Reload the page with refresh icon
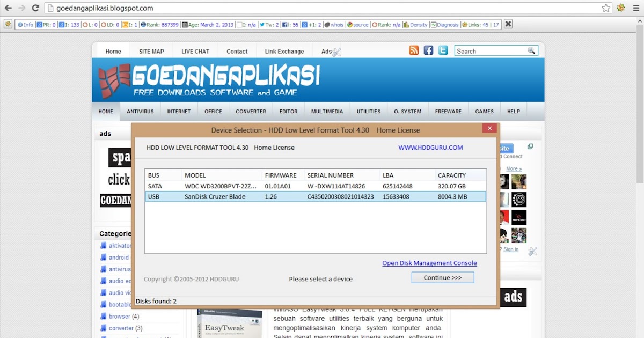The width and height of the screenshot is (644, 338). click(x=35, y=8)
